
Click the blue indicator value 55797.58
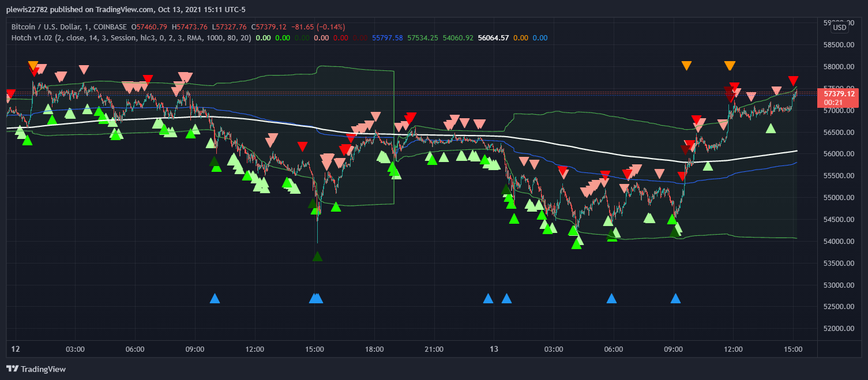(x=388, y=38)
